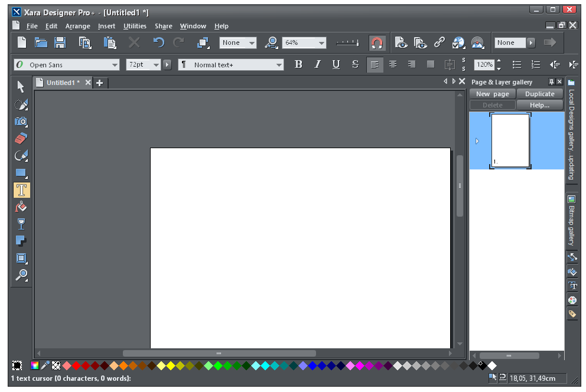Click the link chain icon
586x392 pixels.
[439, 43]
